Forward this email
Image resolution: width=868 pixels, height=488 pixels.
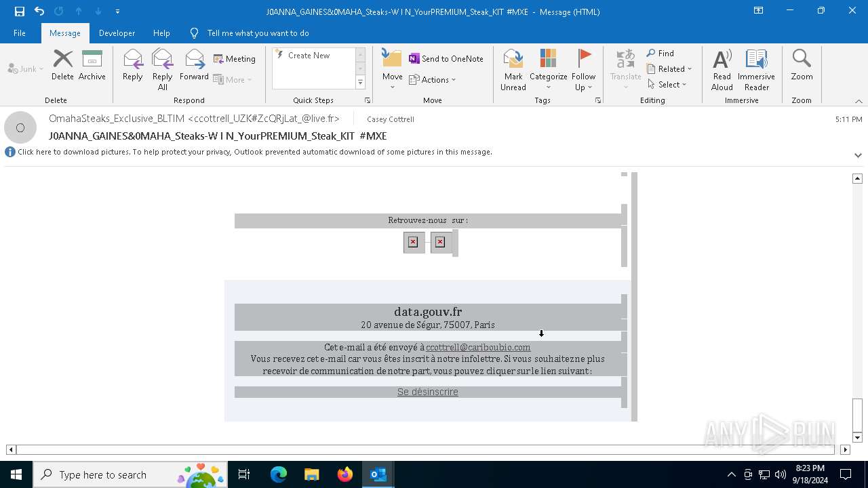[194, 65]
